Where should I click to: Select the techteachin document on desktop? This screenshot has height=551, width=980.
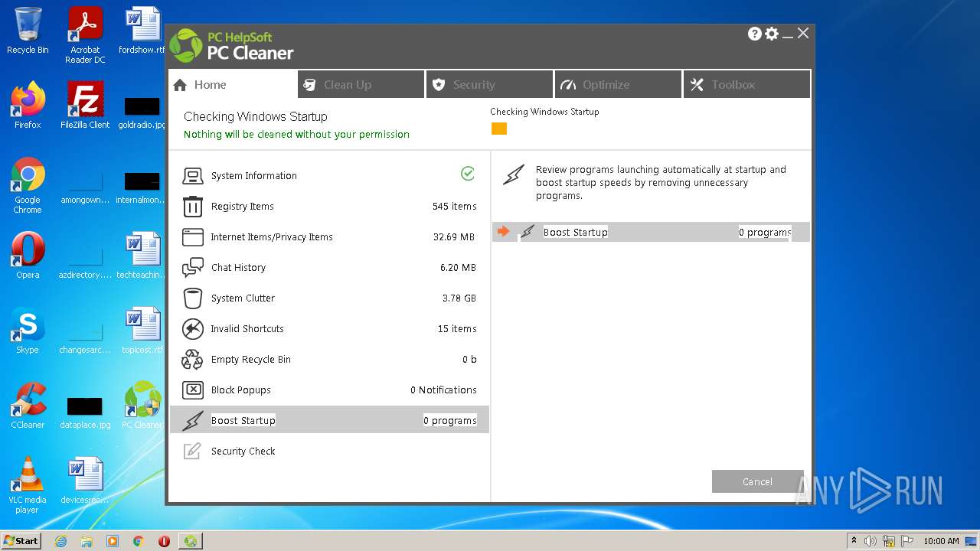(x=142, y=256)
